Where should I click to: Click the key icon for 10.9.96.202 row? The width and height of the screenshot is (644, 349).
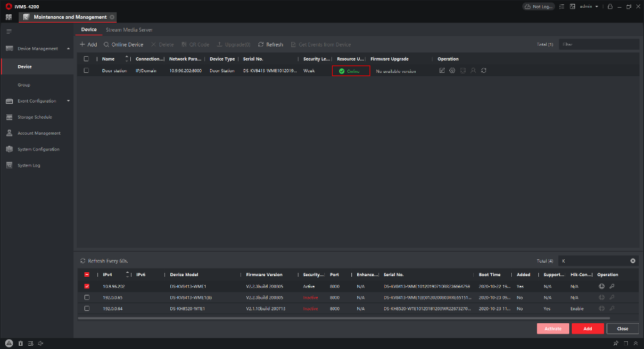(612, 286)
